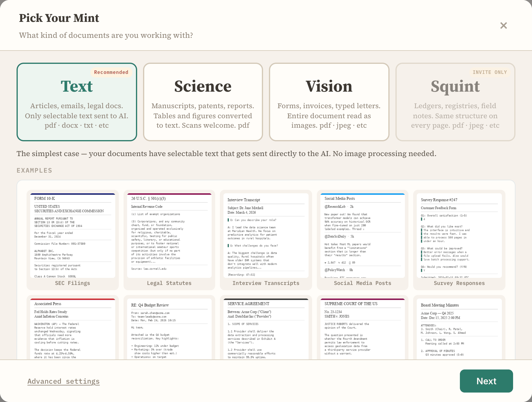Click the INVITE ONLY badge
This screenshot has width=532, height=402.
(490, 72)
